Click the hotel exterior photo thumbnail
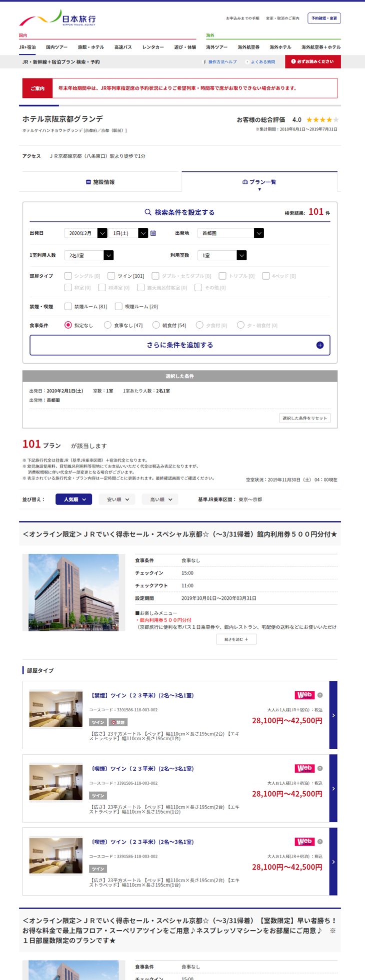This screenshot has height=980, width=365. [x=73, y=592]
